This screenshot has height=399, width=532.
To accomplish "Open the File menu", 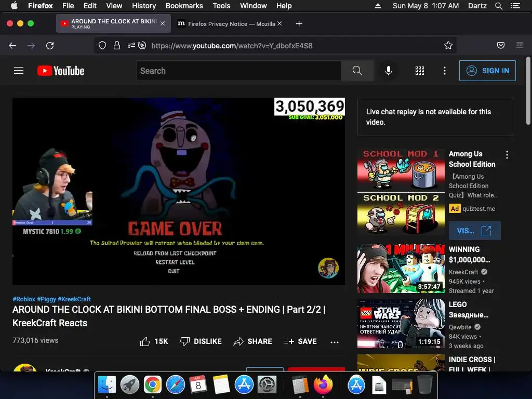I will coord(68,6).
